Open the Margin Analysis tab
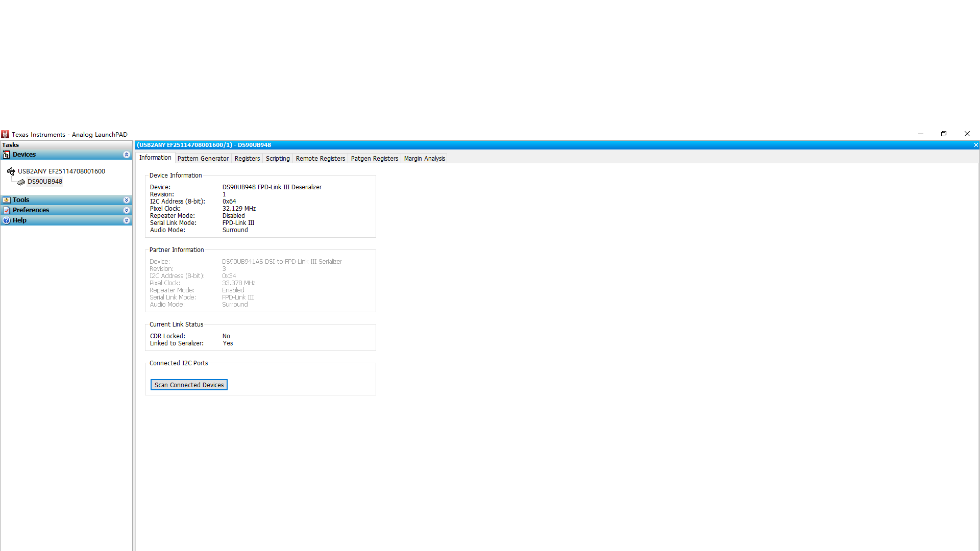 point(424,159)
